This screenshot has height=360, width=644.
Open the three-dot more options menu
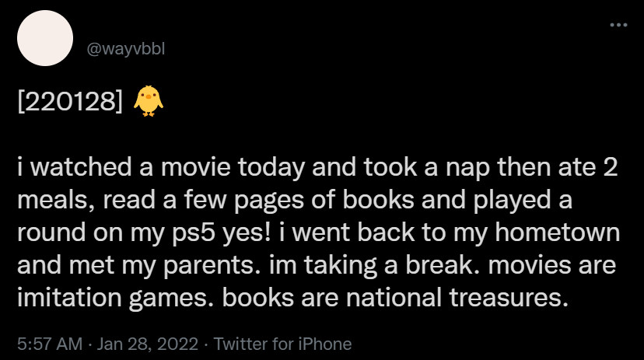point(618,25)
